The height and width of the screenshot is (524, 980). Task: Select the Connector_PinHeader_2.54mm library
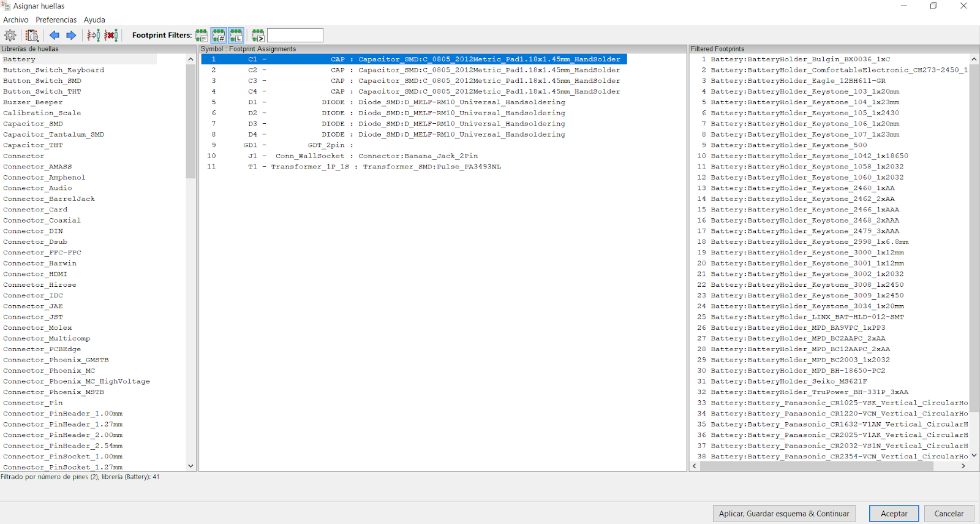coord(62,446)
